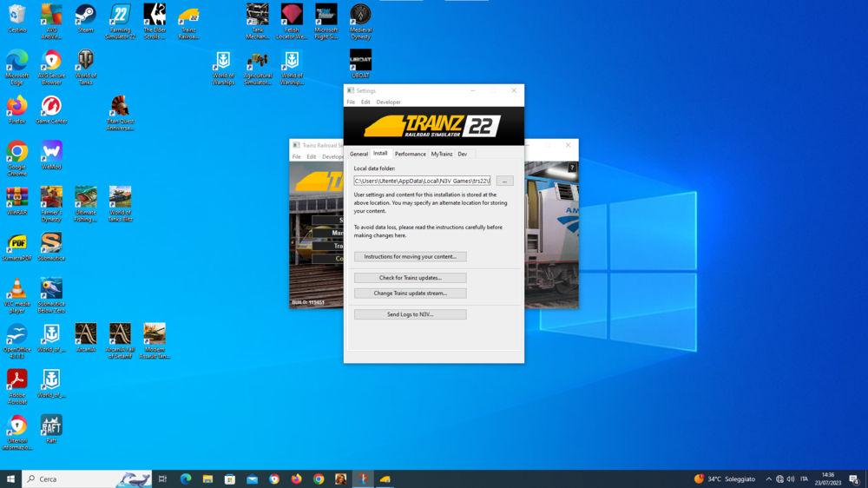Select the Microsoft Flight Simulator desktop icon
The width and height of the screenshot is (868, 488).
[x=326, y=23]
